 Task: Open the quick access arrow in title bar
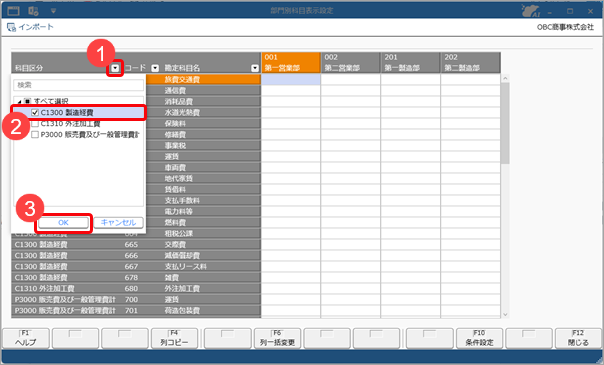[53, 11]
